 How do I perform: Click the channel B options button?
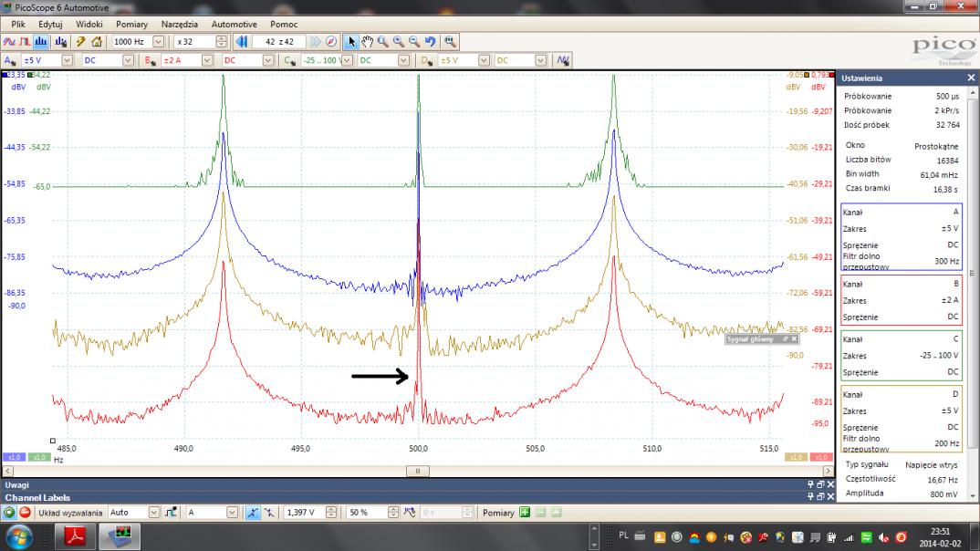point(149,60)
